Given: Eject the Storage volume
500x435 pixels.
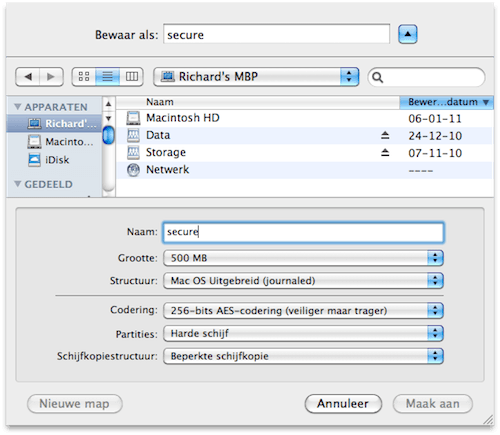Looking at the screenshot, I should tap(385, 153).
